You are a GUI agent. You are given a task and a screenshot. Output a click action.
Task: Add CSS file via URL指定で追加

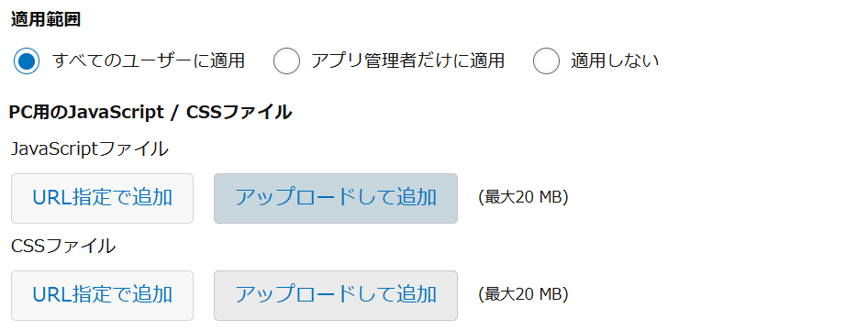(x=103, y=296)
